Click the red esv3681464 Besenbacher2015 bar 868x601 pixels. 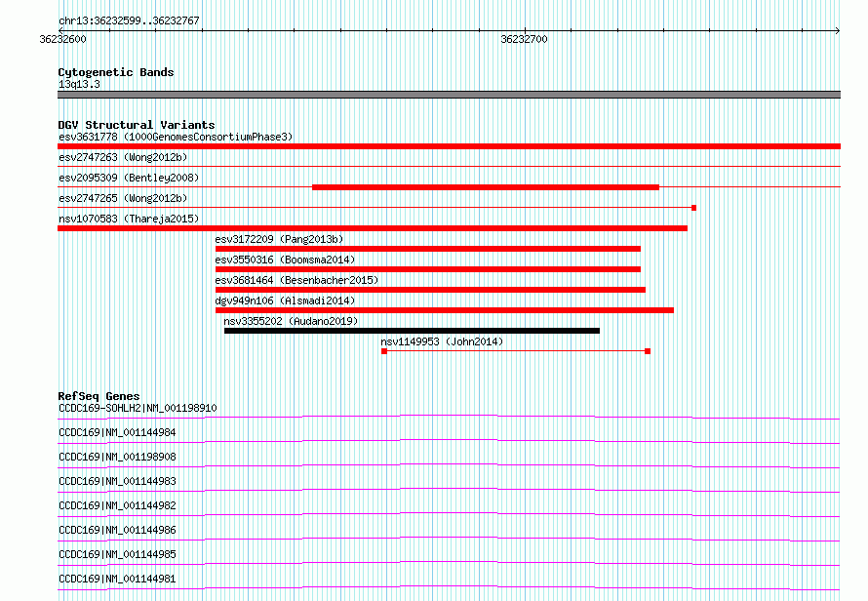click(x=430, y=290)
